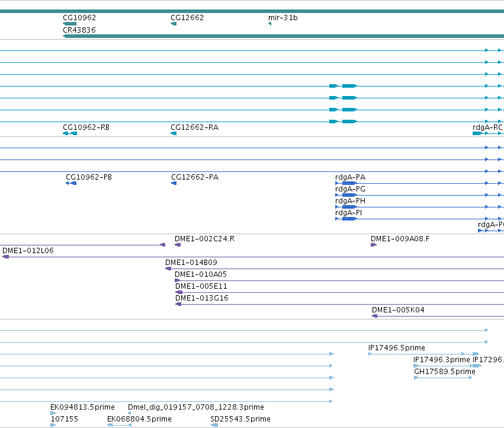Select the EST line under IP17496.5prime
Image resolution: width=504 pixels, height=428 pixels.
coord(423,354)
